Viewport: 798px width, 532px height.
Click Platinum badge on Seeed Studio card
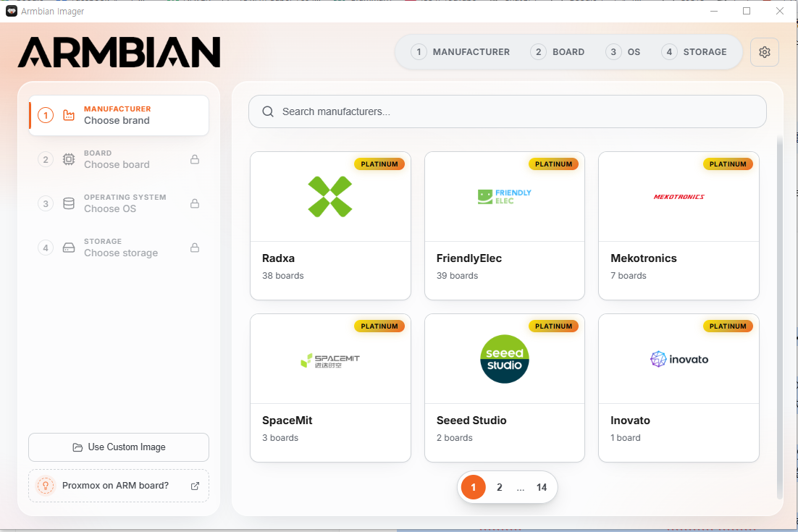(553, 326)
